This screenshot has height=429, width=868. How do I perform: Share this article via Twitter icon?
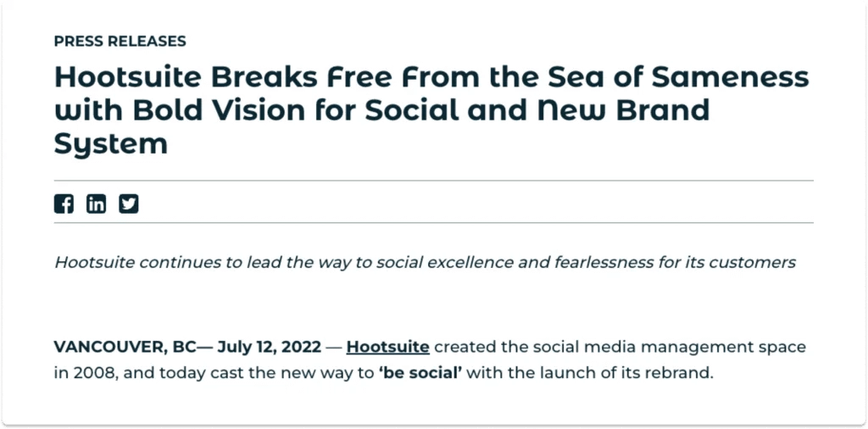click(129, 204)
